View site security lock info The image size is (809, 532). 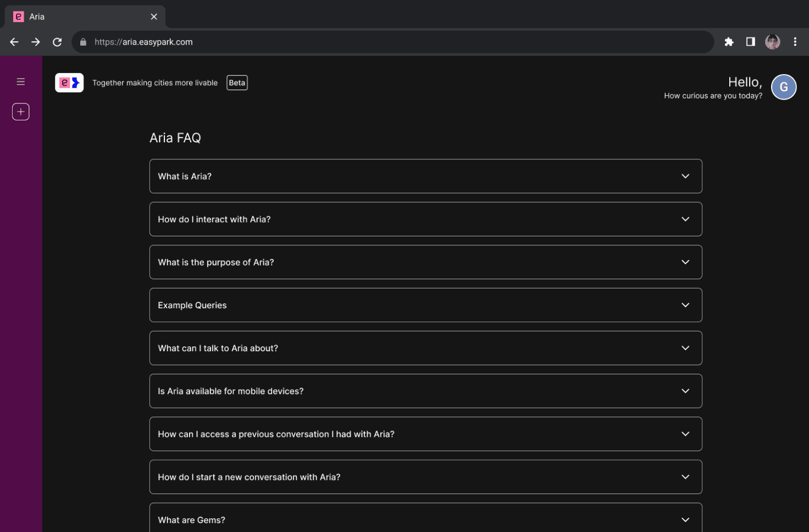(x=83, y=42)
